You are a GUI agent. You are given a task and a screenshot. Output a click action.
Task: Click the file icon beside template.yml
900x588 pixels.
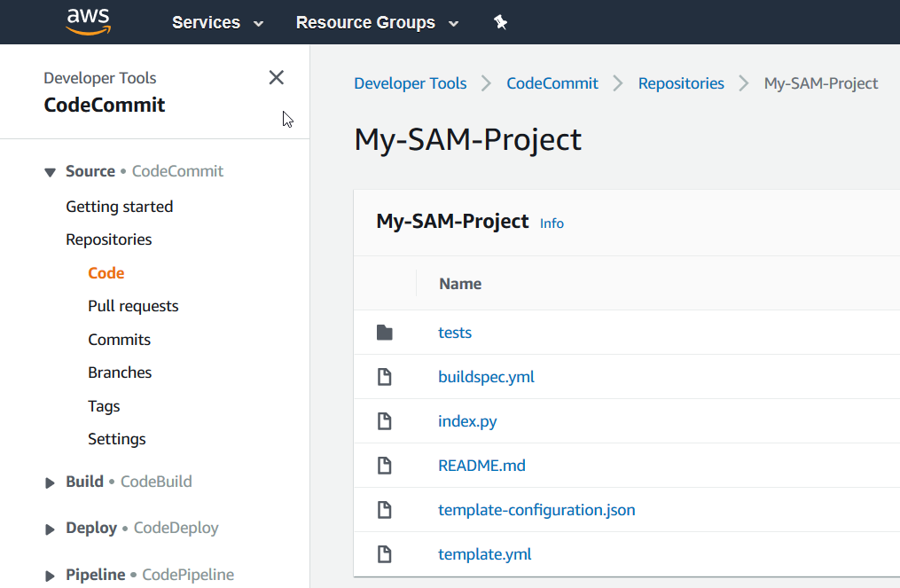(x=384, y=554)
